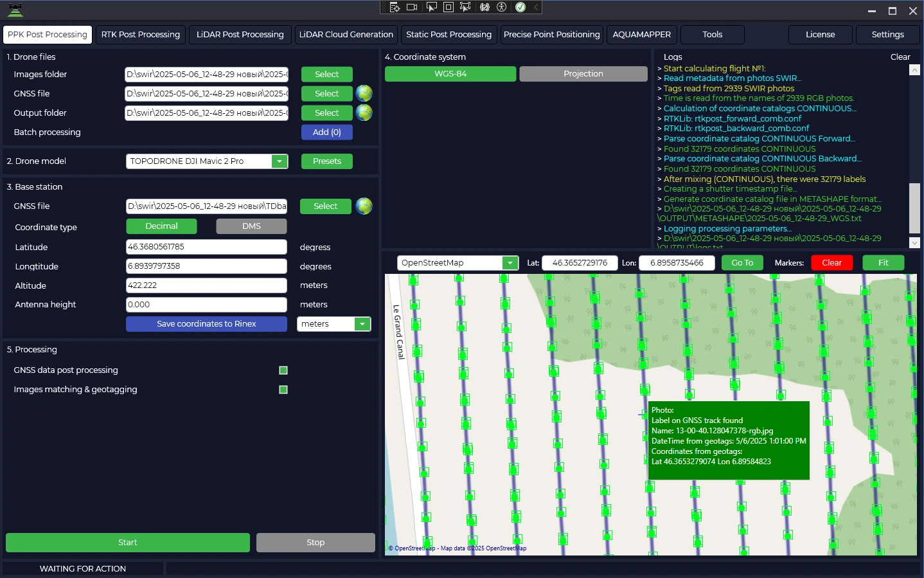Click the globe icon beside drone GNSS file

364,93
